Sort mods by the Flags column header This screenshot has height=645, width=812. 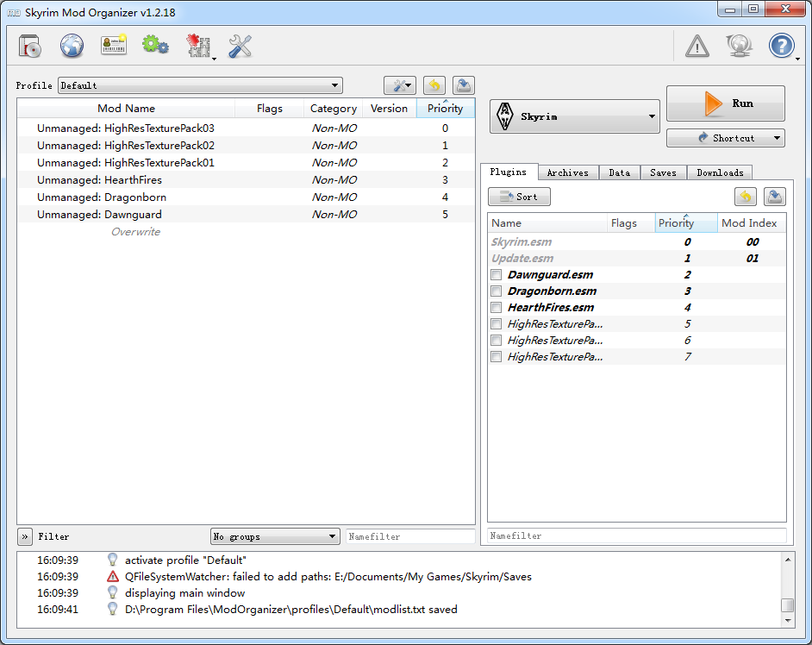click(x=269, y=109)
